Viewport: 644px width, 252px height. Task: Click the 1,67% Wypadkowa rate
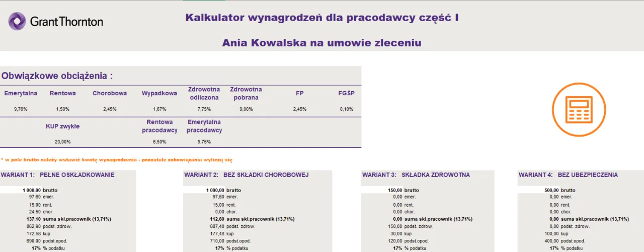pos(159,109)
